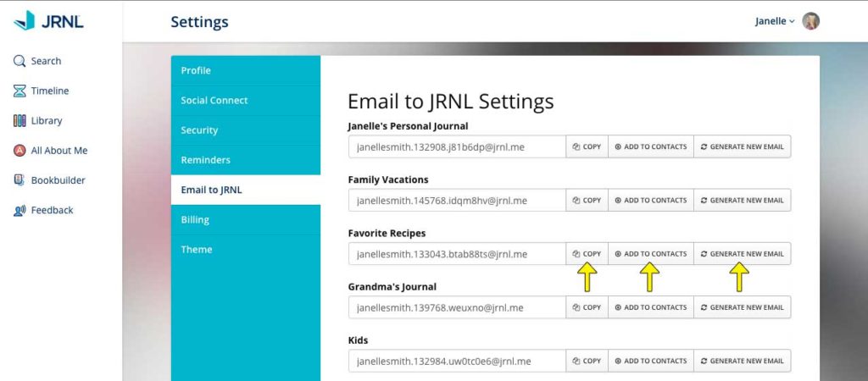Click the Favorite Recipes label
The width and height of the screenshot is (868, 381).
[x=387, y=234]
